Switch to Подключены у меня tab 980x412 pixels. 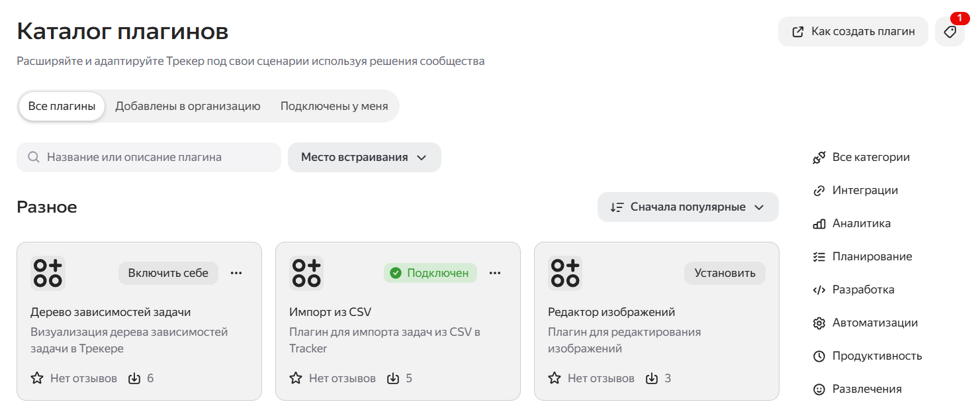pyautogui.click(x=334, y=106)
